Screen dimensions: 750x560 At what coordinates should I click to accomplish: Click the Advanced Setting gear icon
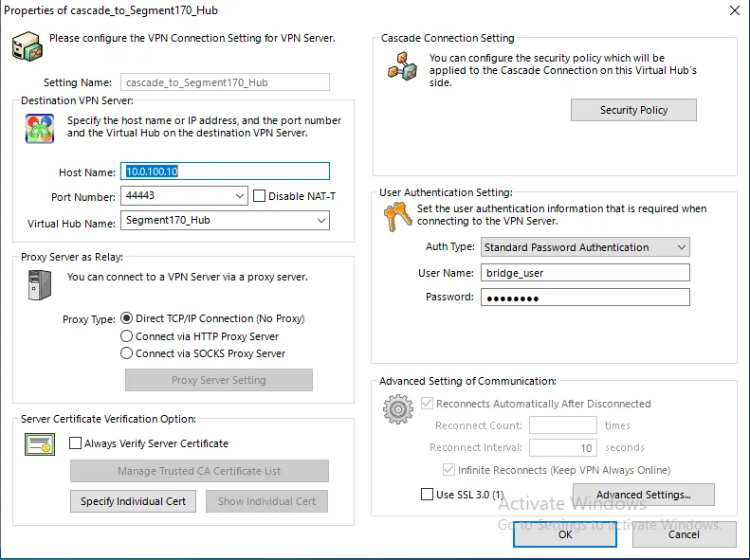398,409
